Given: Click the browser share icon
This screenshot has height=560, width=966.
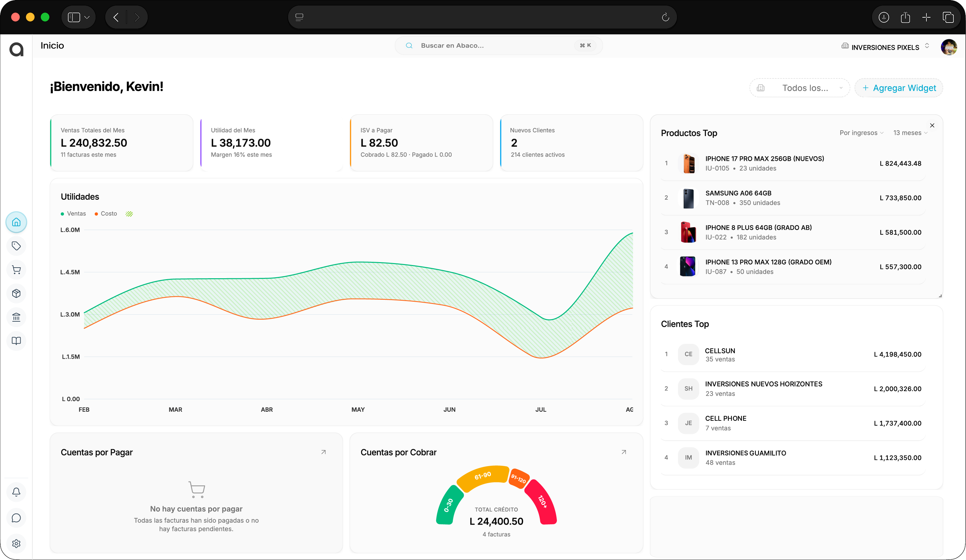Looking at the screenshot, I should click(905, 17).
